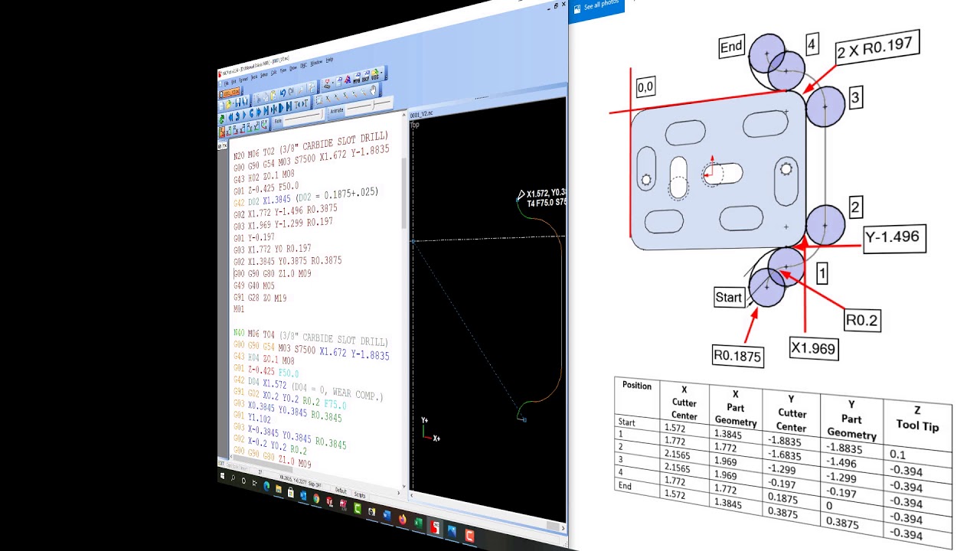Switch to the Default tab
This screenshot has width=980, height=551.
tap(341, 491)
